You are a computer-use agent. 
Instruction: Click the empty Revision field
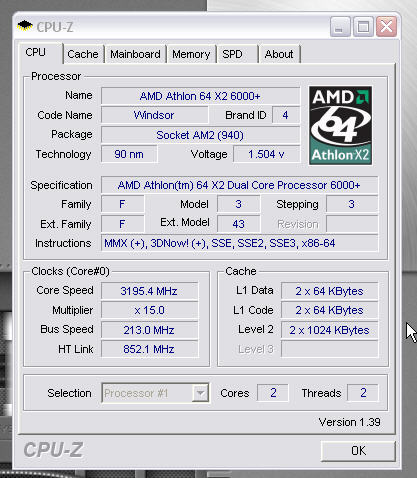pos(352,224)
